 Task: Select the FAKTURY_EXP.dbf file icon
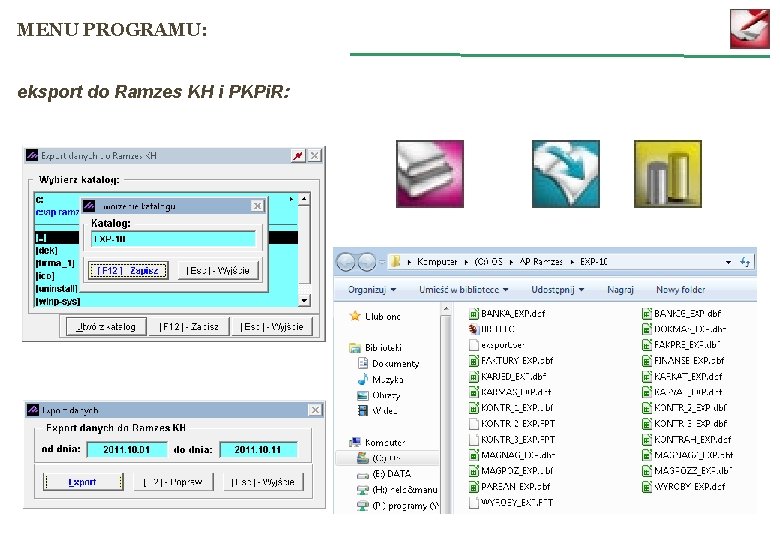click(474, 360)
